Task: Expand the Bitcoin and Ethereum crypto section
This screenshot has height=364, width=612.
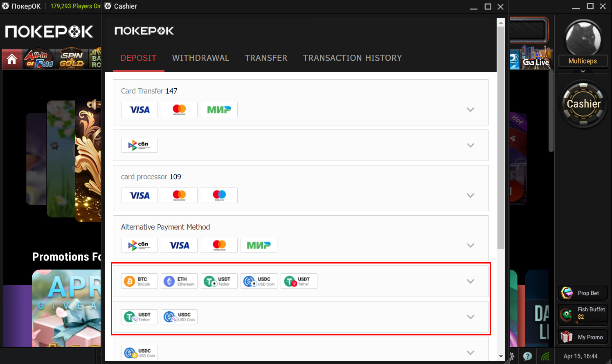Action: coord(470,281)
